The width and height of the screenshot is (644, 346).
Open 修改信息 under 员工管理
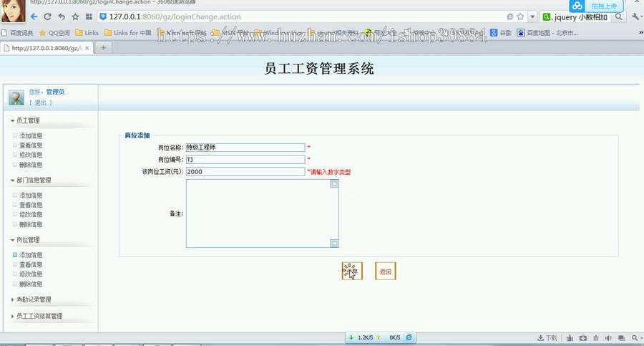(x=31, y=155)
